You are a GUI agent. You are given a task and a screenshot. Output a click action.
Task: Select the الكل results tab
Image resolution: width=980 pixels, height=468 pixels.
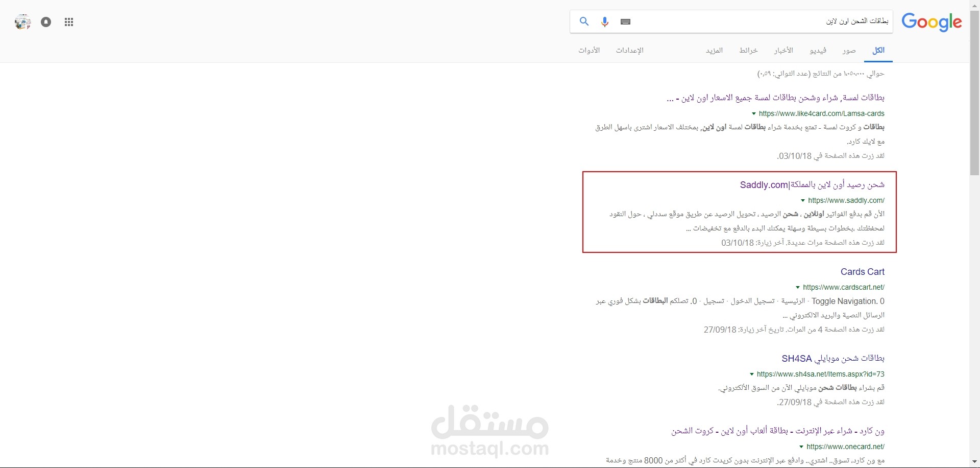(x=878, y=51)
